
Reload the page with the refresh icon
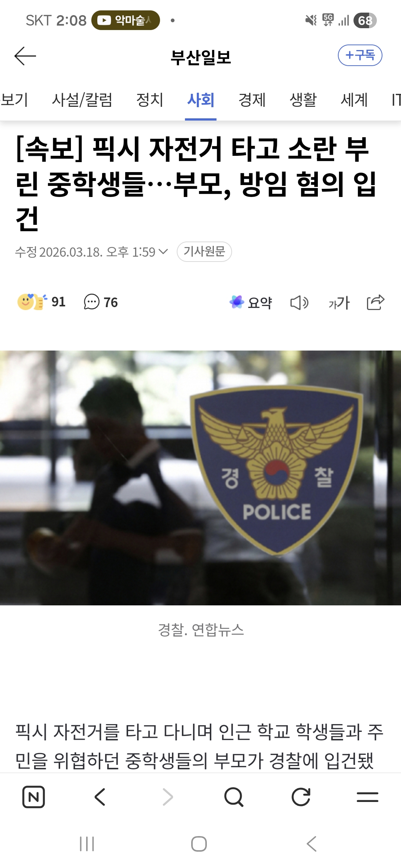pyautogui.click(x=301, y=797)
